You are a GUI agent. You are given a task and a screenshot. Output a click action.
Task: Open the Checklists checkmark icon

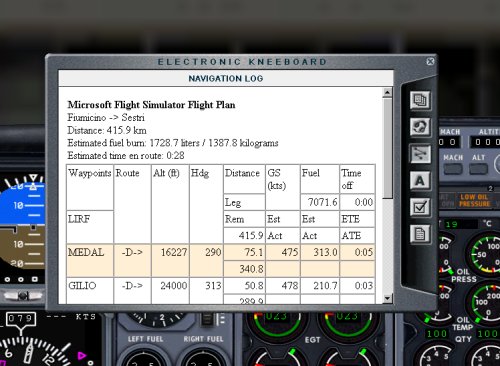pyautogui.click(x=420, y=207)
